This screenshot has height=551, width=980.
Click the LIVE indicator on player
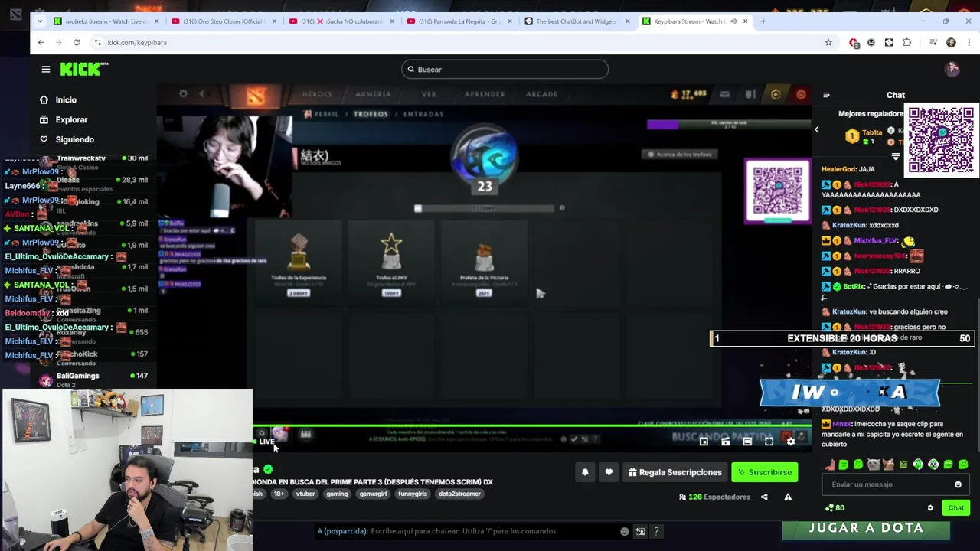263,442
